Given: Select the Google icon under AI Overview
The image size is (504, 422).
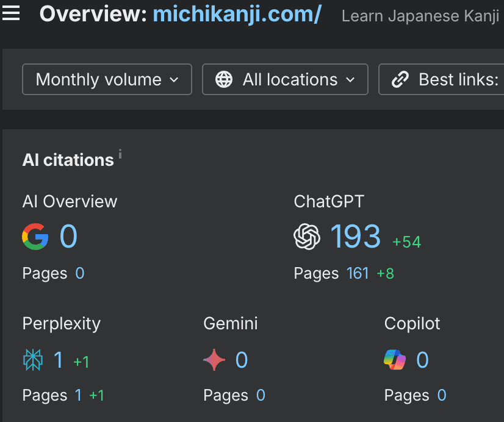Looking at the screenshot, I should pyautogui.click(x=35, y=237).
